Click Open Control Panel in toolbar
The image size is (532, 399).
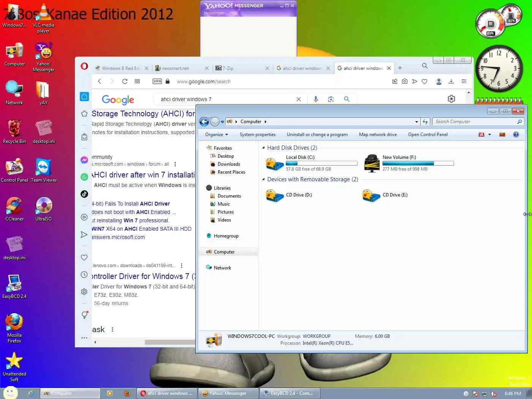coord(428,135)
